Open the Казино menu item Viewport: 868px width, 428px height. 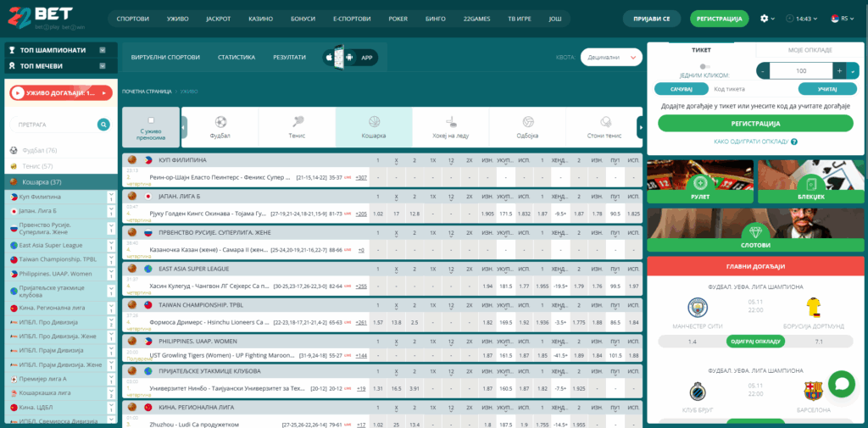(260, 19)
